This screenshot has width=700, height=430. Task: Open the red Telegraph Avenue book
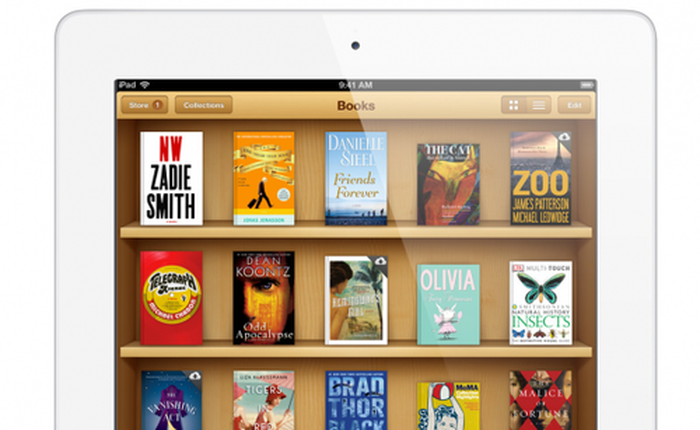(171, 298)
